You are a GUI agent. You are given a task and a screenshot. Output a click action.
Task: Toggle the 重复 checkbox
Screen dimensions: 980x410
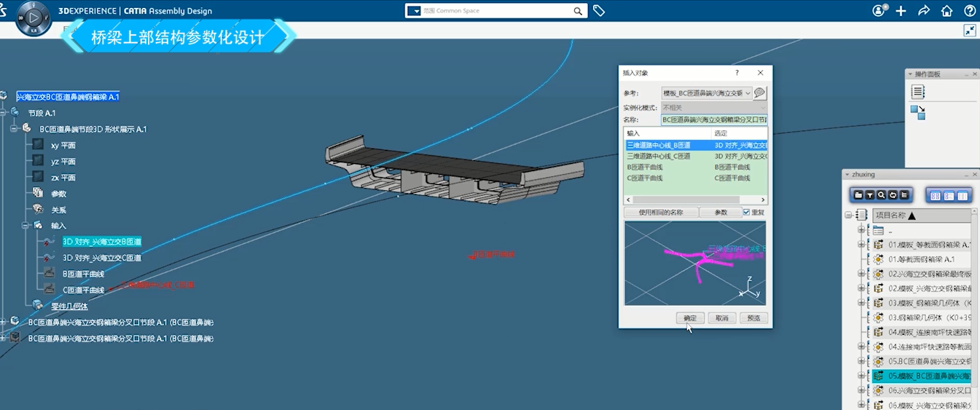click(746, 212)
